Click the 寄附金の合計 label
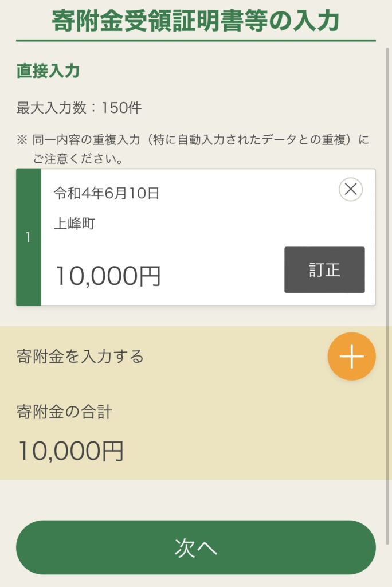This screenshot has height=587, width=392. [64, 411]
